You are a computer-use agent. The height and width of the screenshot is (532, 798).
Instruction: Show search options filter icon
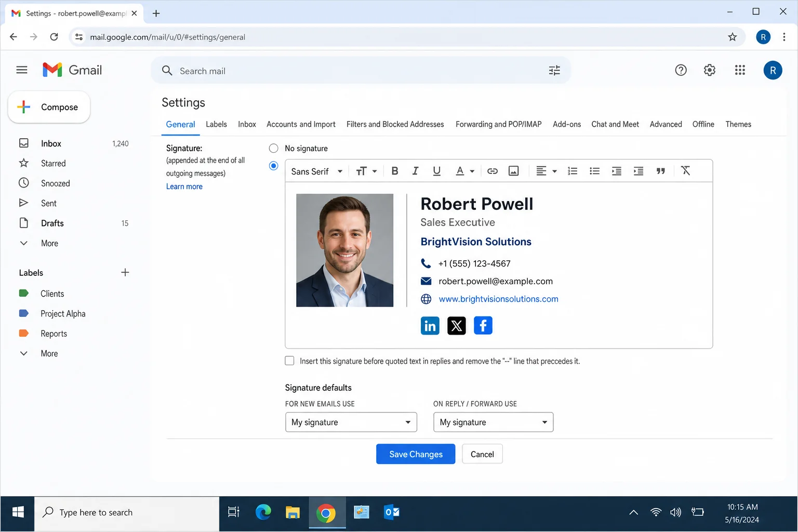[554, 71]
